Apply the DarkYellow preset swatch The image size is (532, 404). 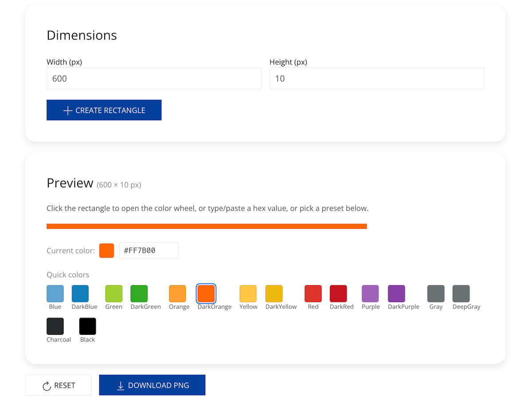(x=274, y=294)
